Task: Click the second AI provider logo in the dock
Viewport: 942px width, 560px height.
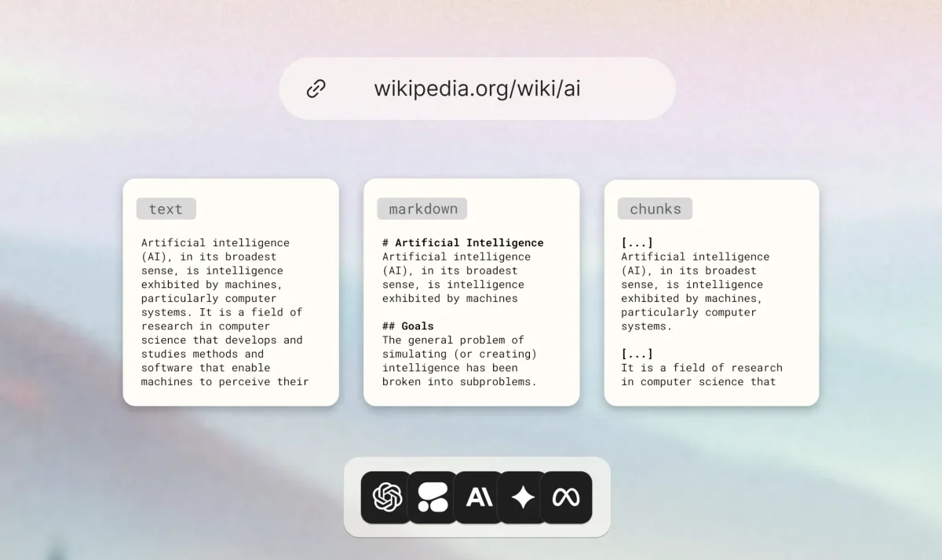Action: [x=433, y=497]
